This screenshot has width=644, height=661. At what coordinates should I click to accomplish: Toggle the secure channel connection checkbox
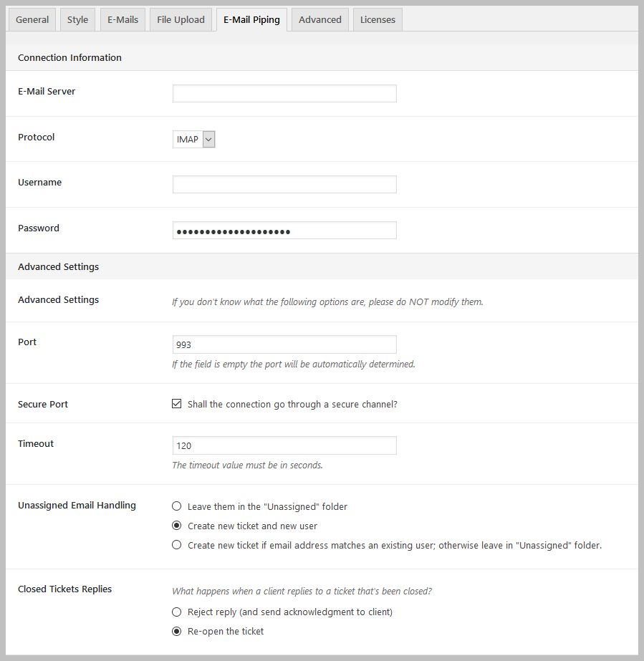pyautogui.click(x=176, y=403)
